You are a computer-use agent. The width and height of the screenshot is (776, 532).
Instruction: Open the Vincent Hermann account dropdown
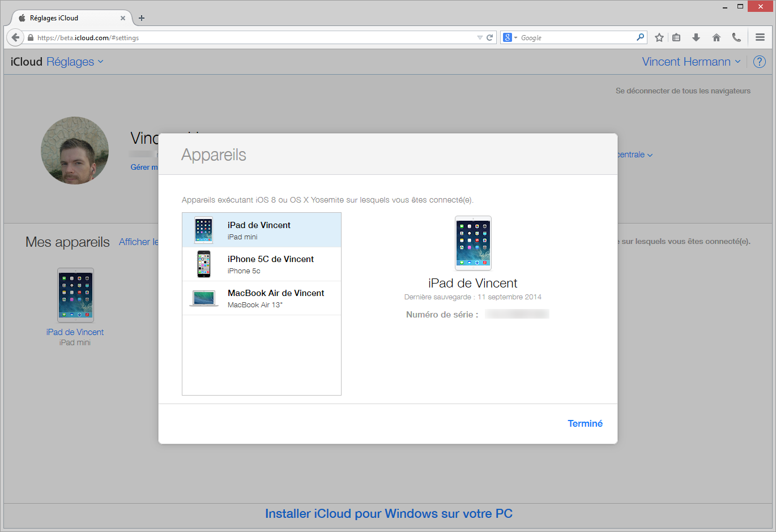pyautogui.click(x=690, y=62)
